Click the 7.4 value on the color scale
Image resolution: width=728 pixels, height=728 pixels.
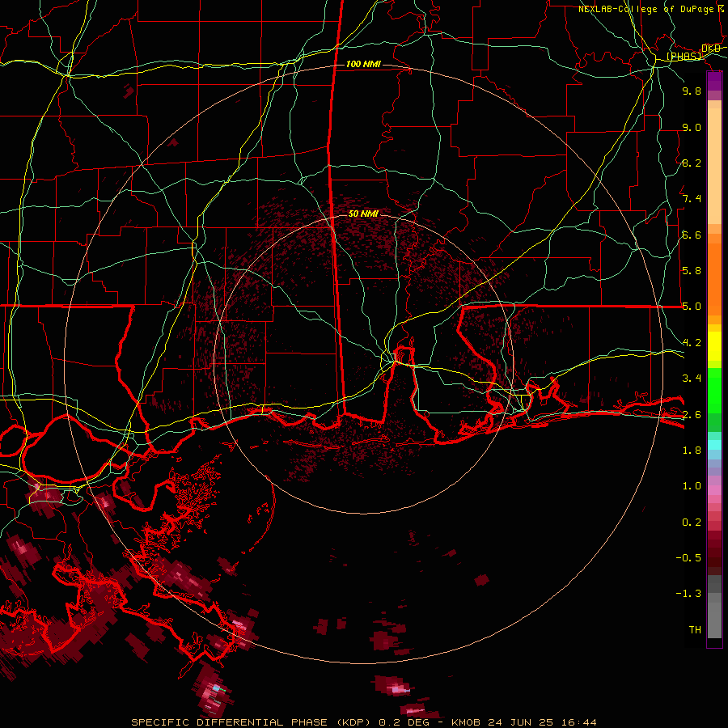(692, 199)
